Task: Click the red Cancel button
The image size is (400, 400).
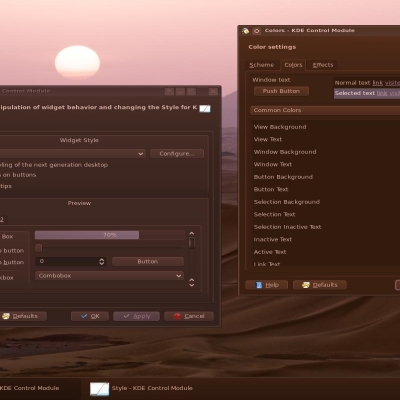Action: (x=189, y=316)
